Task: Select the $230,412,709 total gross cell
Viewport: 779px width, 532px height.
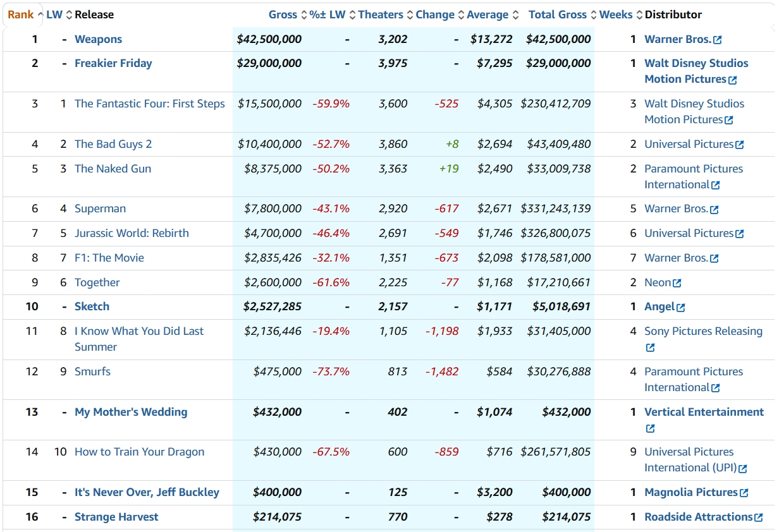Action: tap(556, 104)
